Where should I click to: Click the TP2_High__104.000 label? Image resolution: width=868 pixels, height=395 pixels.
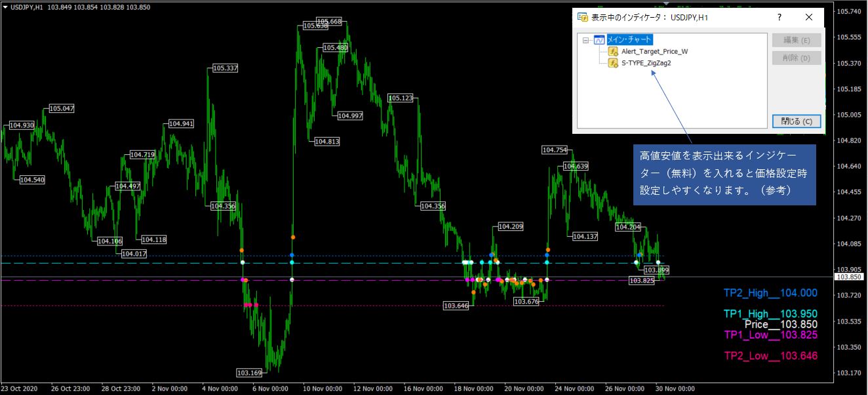click(770, 293)
